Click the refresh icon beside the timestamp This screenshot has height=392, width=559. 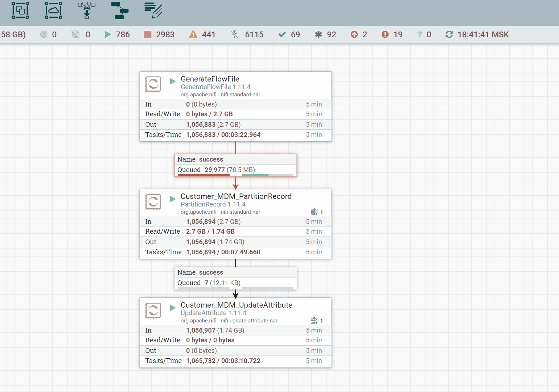pyautogui.click(x=449, y=34)
